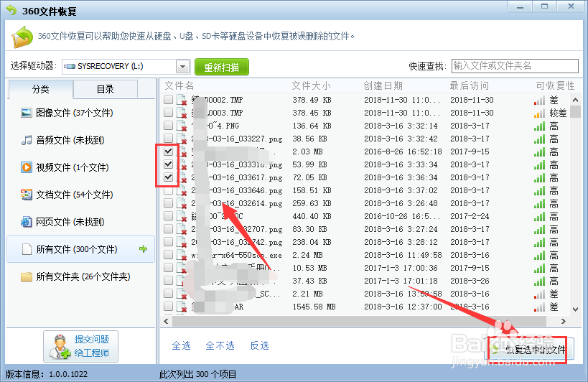Close the 360文件恢复 window
This screenshot has width=588, height=382.
(x=571, y=6)
